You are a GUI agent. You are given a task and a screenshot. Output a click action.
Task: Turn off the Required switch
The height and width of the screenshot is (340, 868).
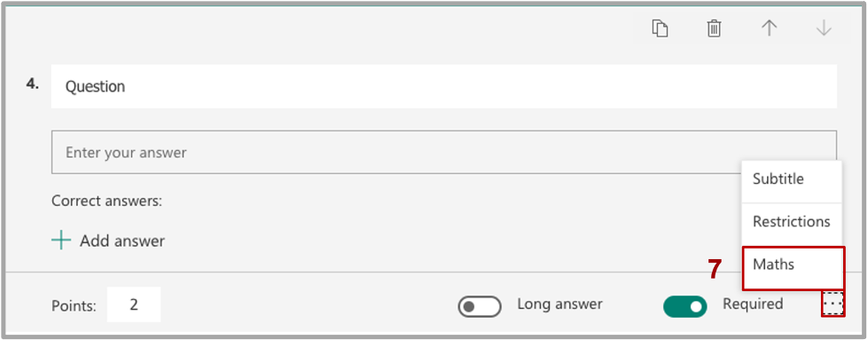684,307
